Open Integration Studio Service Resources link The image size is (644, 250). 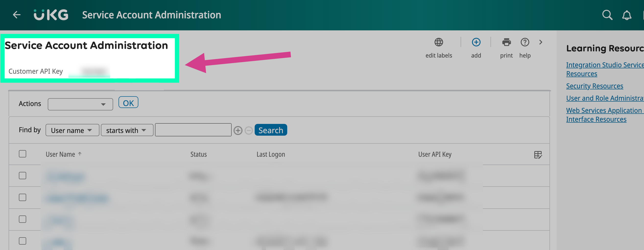605,69
